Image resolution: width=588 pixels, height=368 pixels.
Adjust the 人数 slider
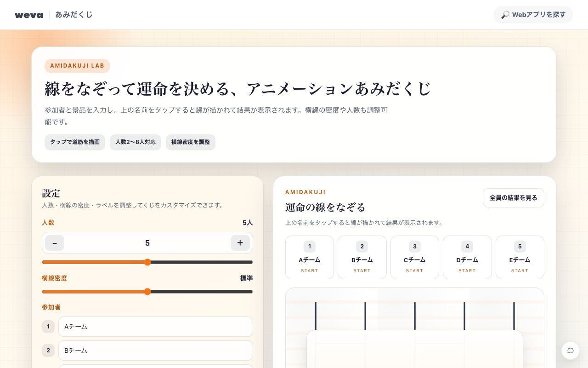tap(147, 262)
